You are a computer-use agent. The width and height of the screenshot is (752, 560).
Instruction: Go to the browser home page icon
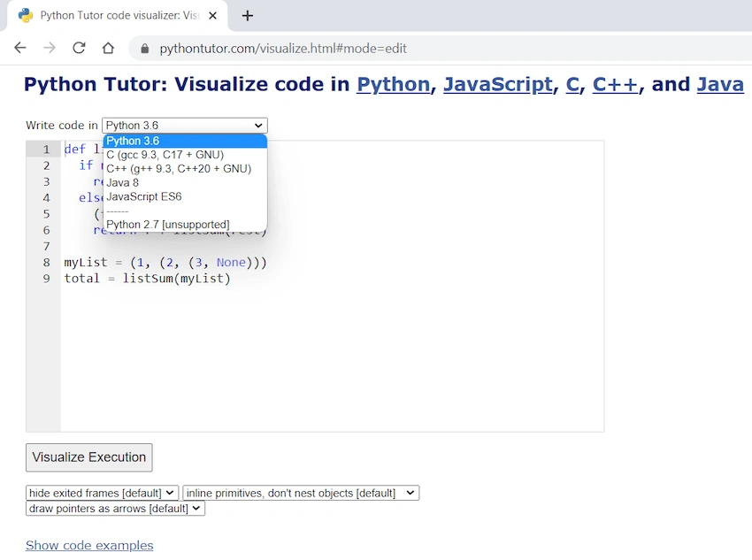pos(109,48)
